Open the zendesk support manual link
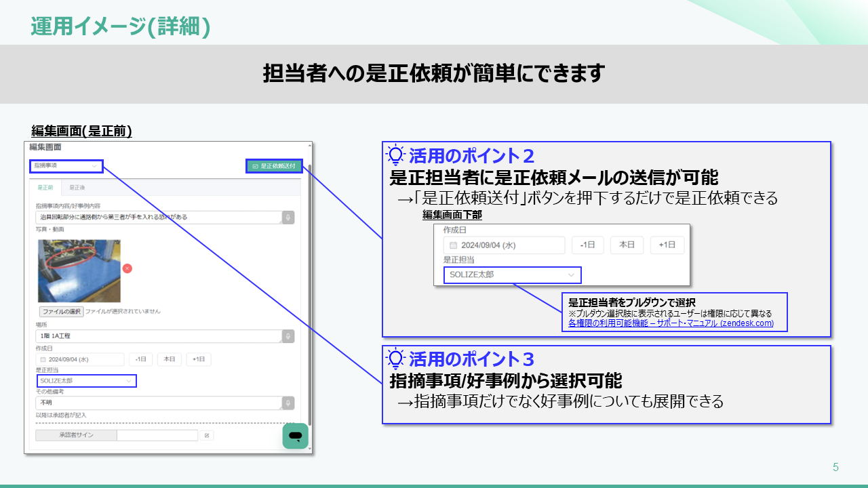Viewport: 868px width, 488px height. [671, 323]
